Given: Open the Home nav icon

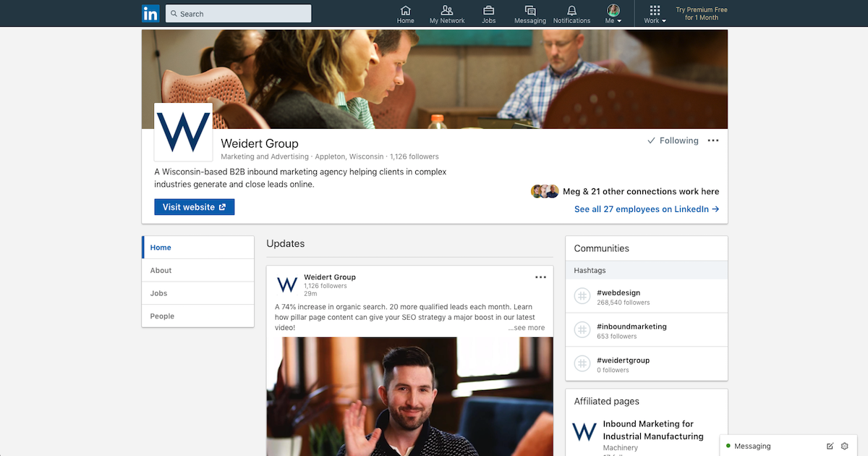Looking at the screenshot, I should tap(406, 14).
